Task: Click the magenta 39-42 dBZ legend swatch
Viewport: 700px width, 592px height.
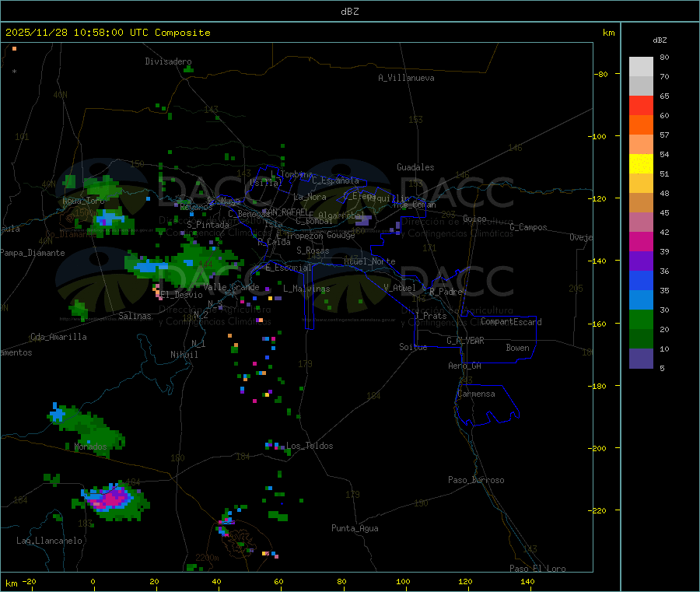Action: click(641, 241)
